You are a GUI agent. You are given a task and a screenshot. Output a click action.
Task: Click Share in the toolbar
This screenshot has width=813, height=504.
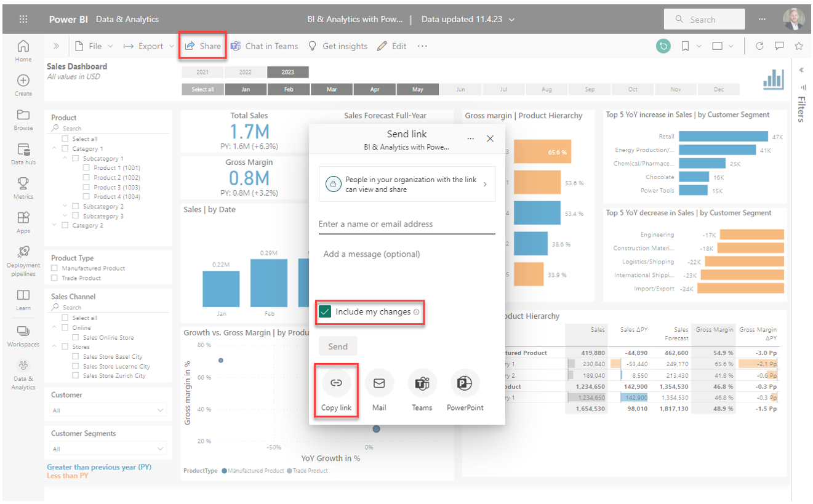[x=203, y=46]
